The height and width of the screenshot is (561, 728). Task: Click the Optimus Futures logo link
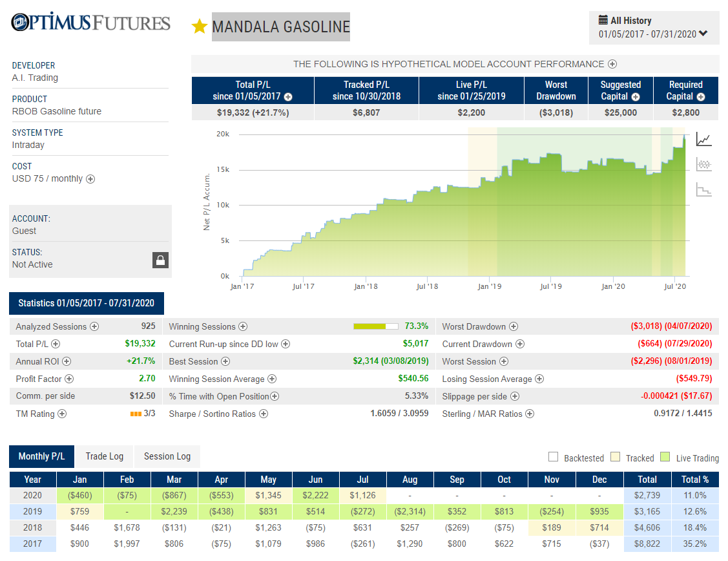click(x=91, y=22)
